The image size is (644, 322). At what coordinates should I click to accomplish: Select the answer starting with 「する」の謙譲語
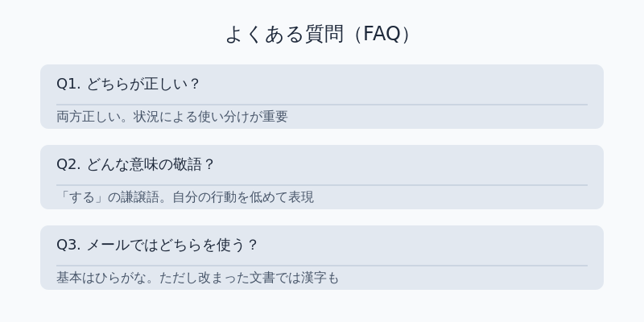tap(185, 197)
